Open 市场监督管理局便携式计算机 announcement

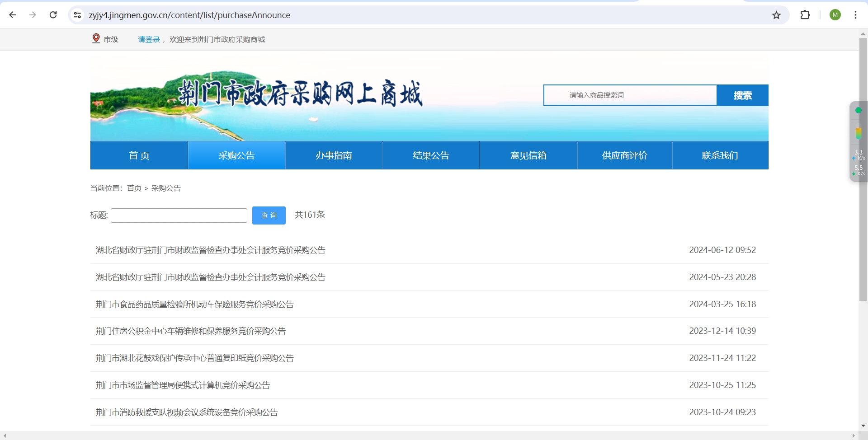183,385
